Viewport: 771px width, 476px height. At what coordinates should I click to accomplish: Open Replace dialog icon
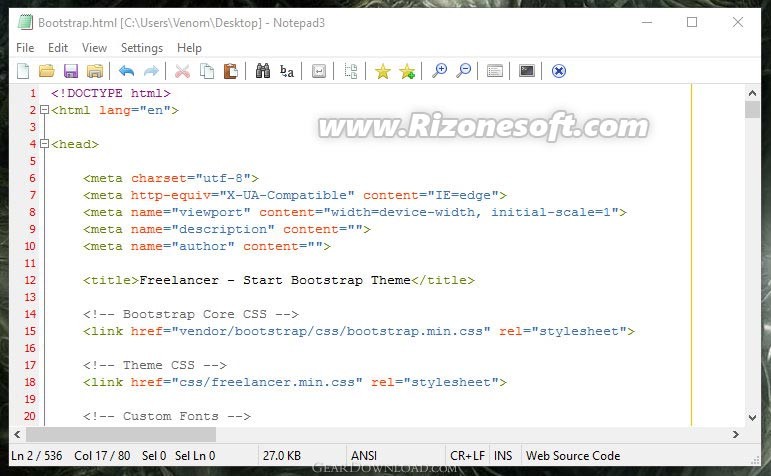tap(287, 71)
